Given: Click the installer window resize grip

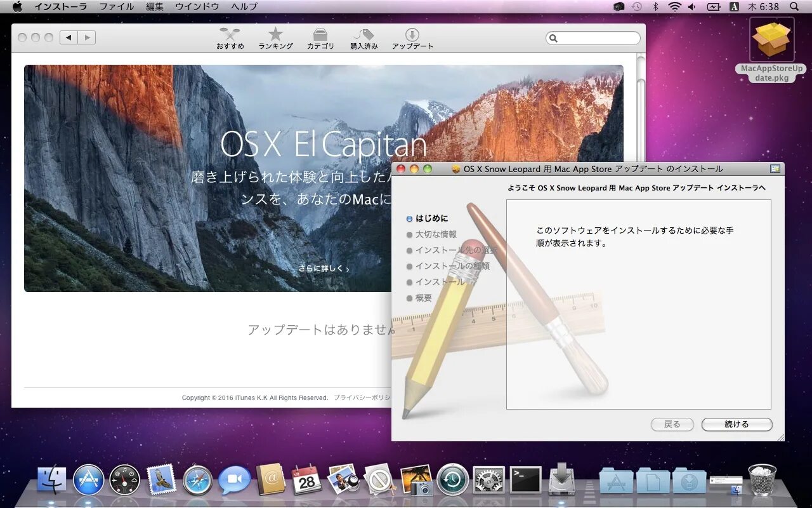Looking at the screenshot, I should click(780, 437).
